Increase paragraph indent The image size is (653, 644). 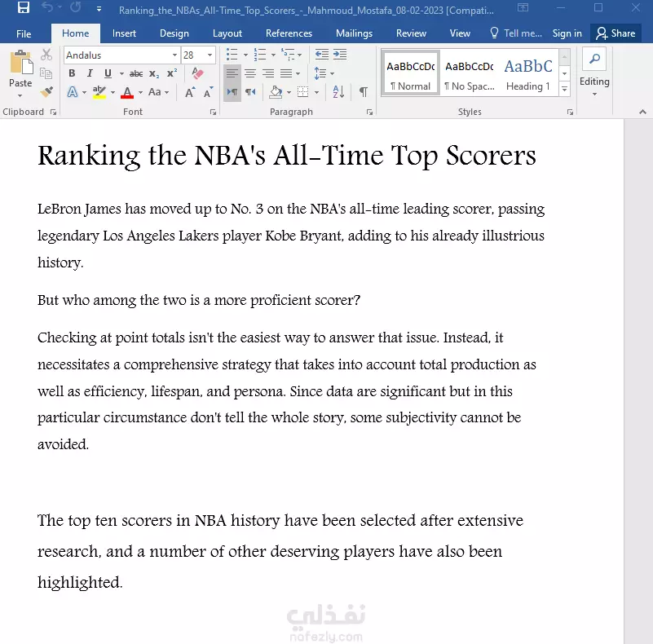[x=340, y=55]
